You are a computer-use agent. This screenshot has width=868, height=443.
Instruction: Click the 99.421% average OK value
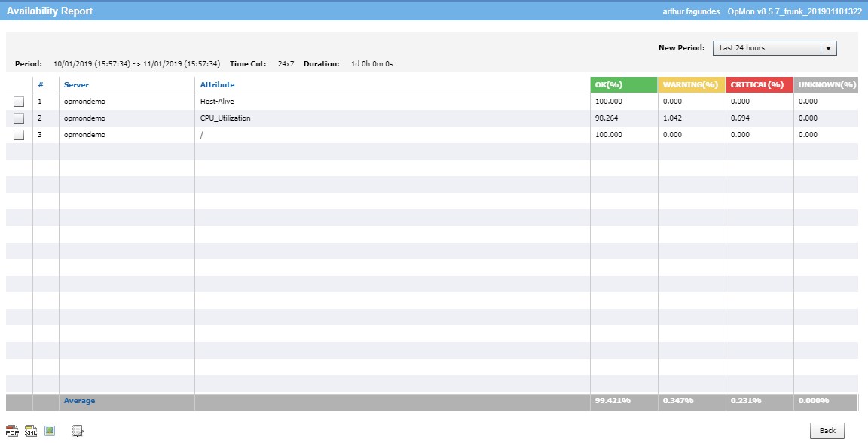tap(613, 400)
